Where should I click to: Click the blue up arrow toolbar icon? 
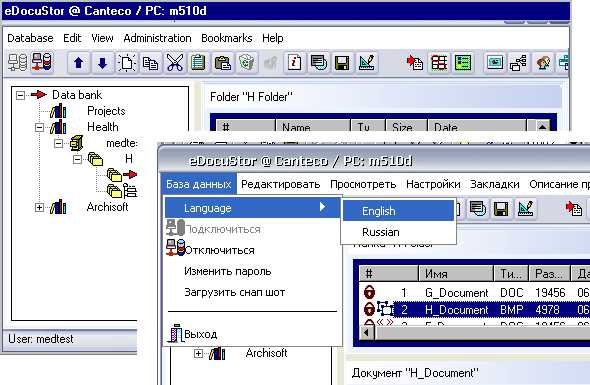tap(78, 63)
